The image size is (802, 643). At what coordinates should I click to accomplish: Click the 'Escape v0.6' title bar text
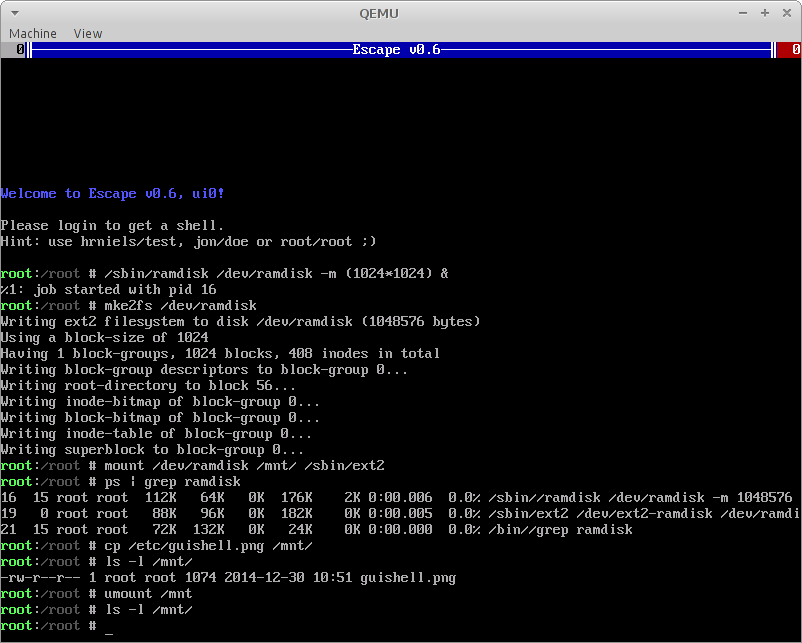click(x=396, y=50)
